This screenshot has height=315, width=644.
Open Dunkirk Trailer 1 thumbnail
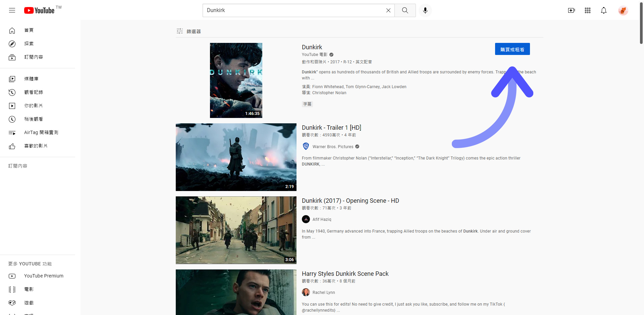(236, 157)
